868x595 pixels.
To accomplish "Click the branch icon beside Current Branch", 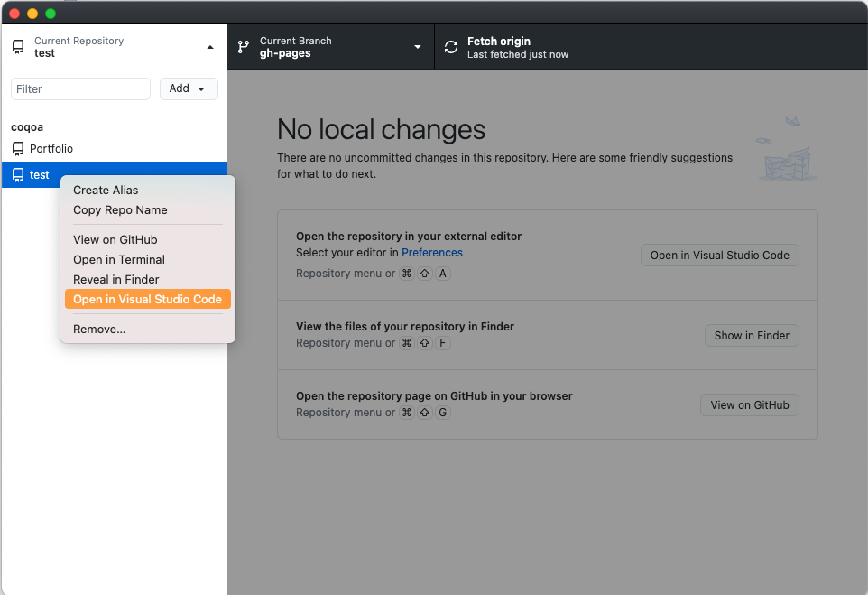I will (x=243, y=47).
